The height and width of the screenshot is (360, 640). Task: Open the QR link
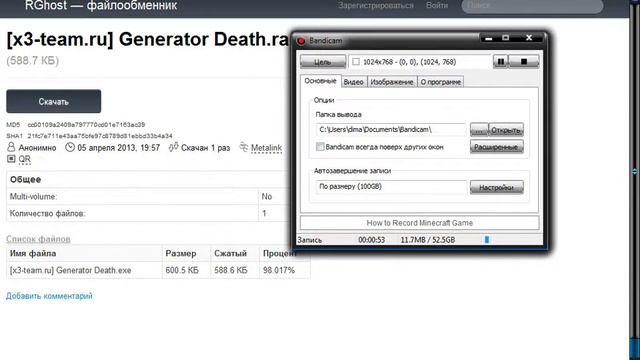[x=24, y=159]
